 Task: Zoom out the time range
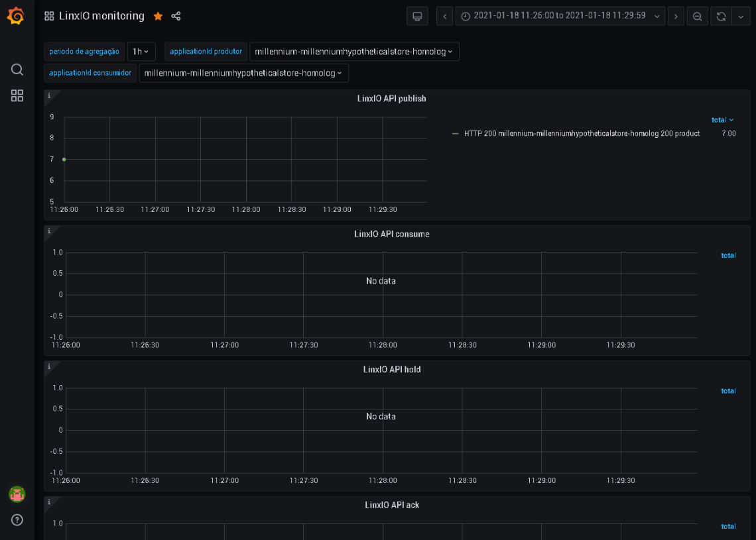tap(697, 17)
